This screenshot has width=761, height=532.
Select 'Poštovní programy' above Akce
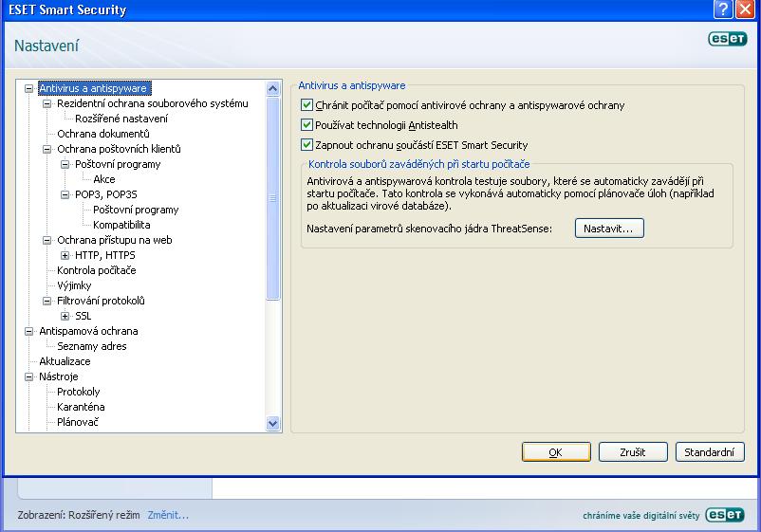point(118,164)
